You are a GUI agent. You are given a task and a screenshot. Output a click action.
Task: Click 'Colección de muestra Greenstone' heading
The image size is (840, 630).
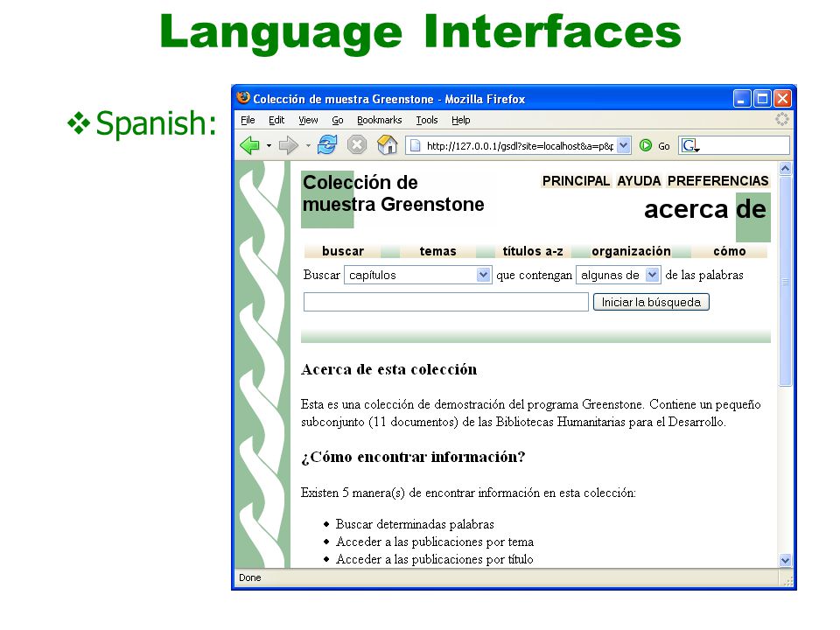pos(393,193)
